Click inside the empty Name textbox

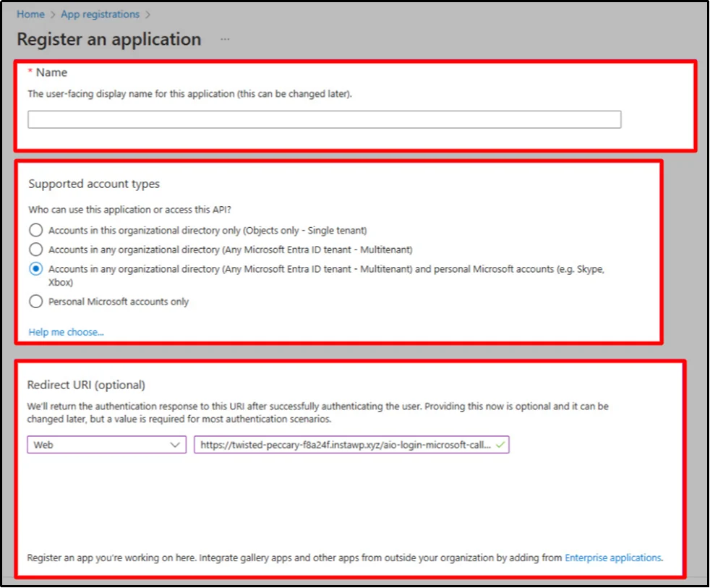tap(324, 119)
